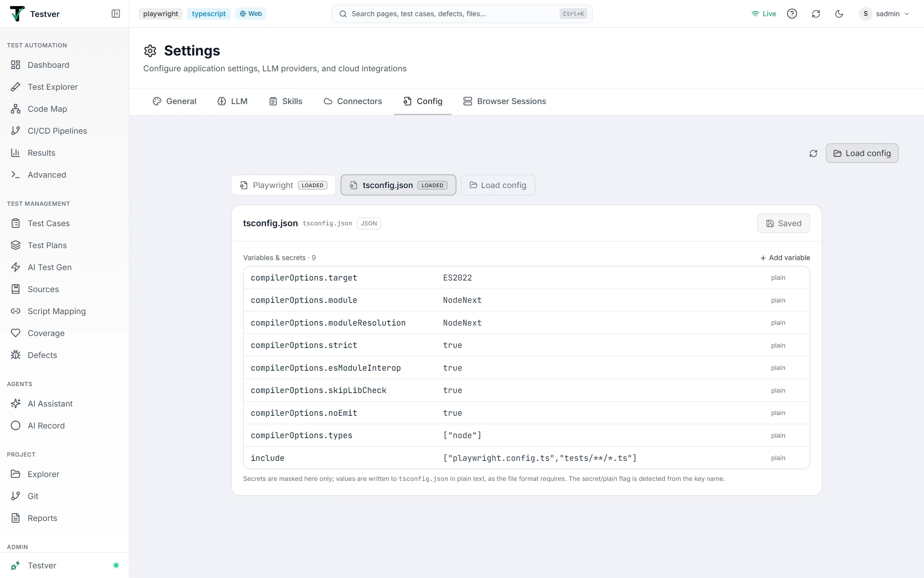Click the solid Load config button
Image resolution: width=924 pixels, height=578 pixels.
point(862,153)
